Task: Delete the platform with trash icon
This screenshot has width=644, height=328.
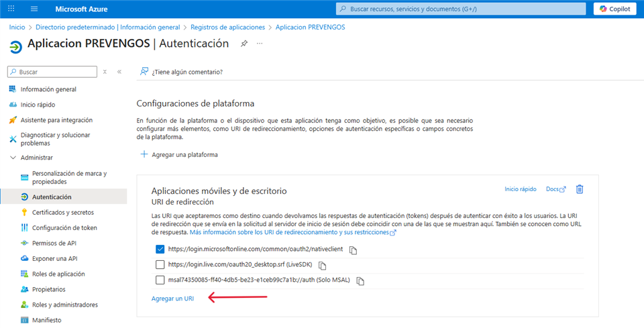Action: point(580,189)
